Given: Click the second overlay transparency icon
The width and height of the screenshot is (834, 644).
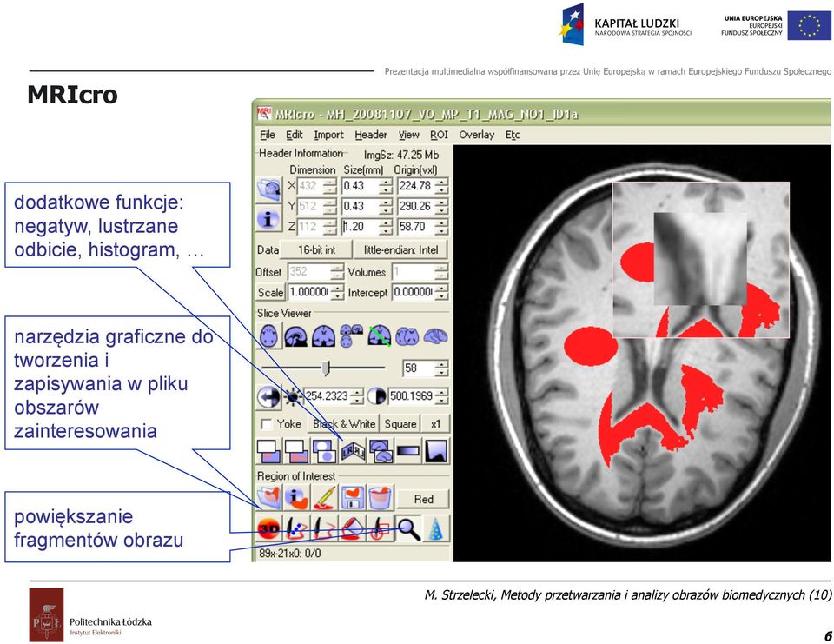Looking at the screenshot, I should (x=296, y=451).
